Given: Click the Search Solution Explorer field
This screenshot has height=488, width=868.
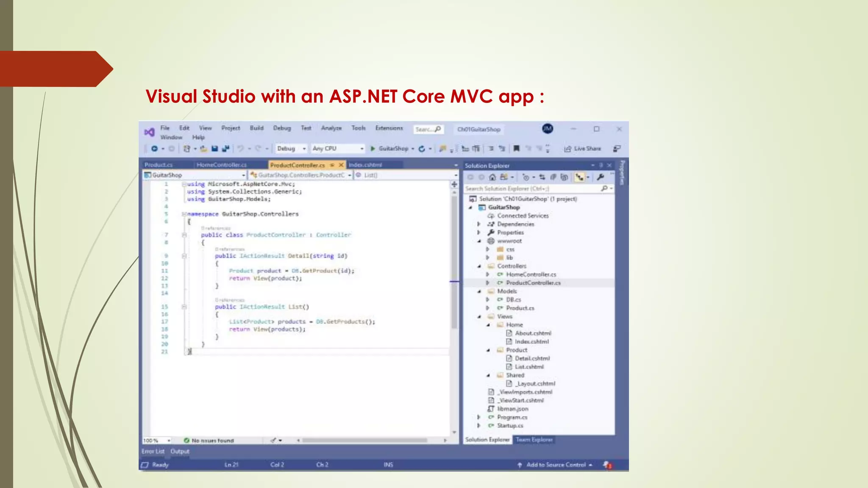Looking at the screenshot, I should pyautogui.click(x=539, y=189).
